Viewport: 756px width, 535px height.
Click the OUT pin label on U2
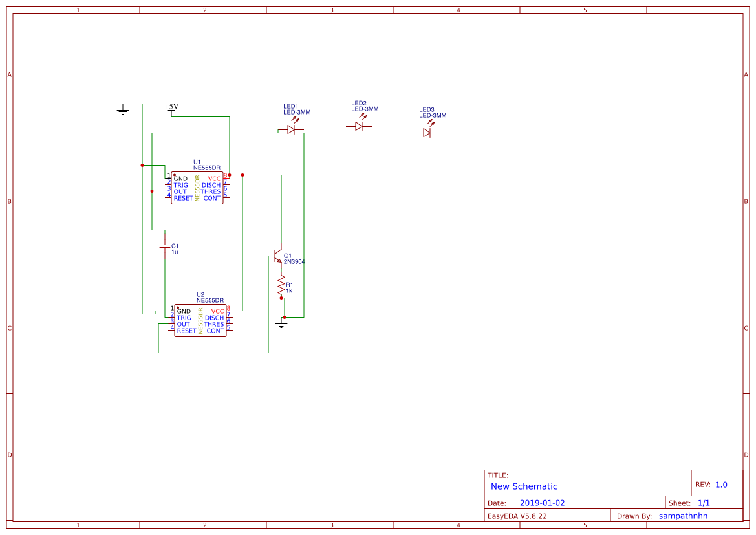pos(183,324)
